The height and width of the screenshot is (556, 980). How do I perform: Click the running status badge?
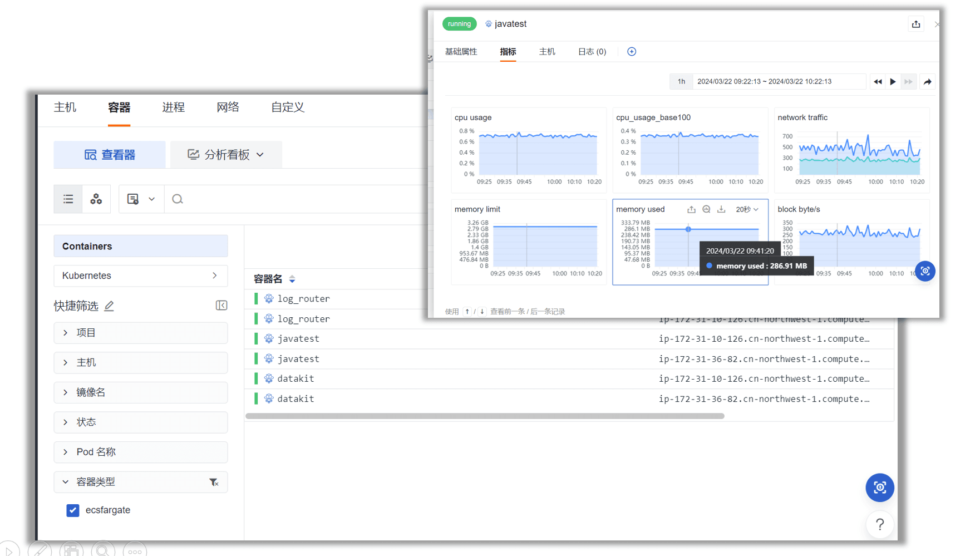tap(459, 24)
